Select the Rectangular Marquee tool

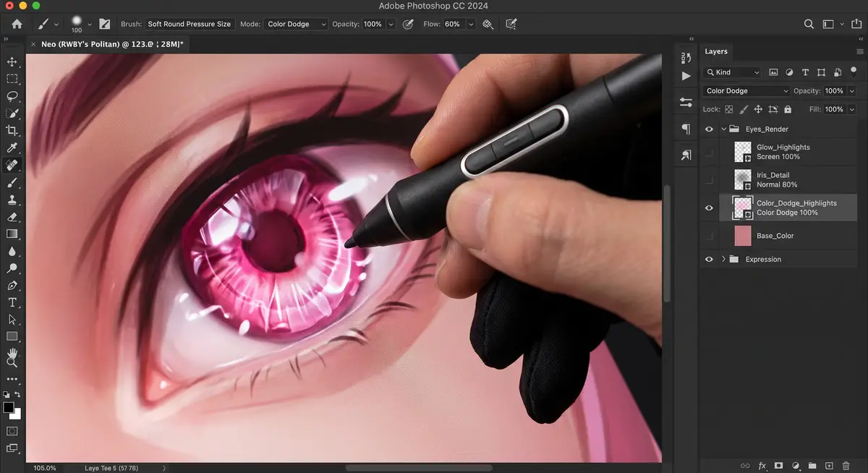click(12, 79)
